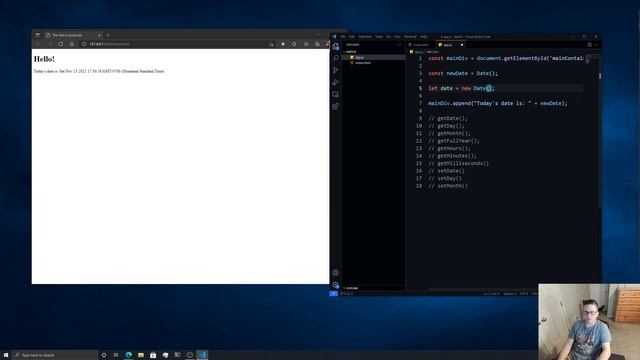Open the Help menu in VS Code

point(423,37)
